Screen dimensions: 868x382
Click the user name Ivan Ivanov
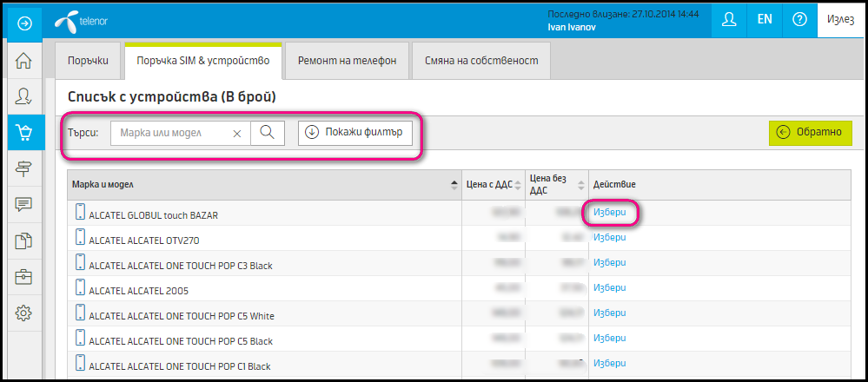pyautogui.click(x=572, y=27)
